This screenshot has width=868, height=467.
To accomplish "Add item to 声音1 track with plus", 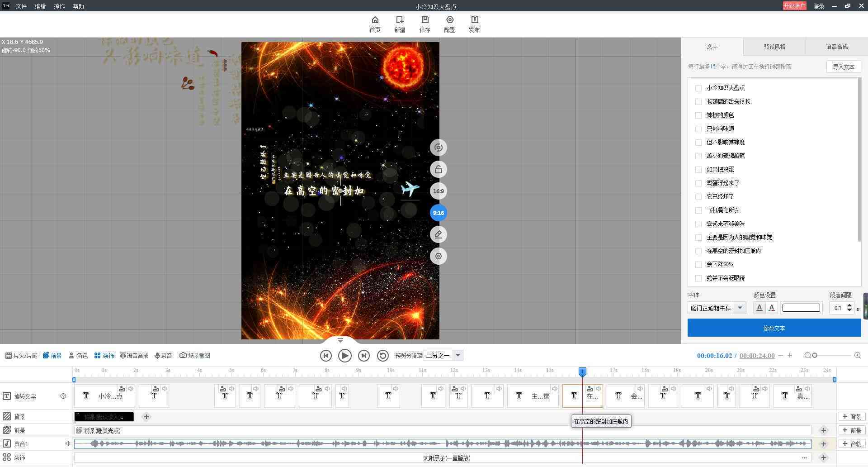I will coord(823,444).
